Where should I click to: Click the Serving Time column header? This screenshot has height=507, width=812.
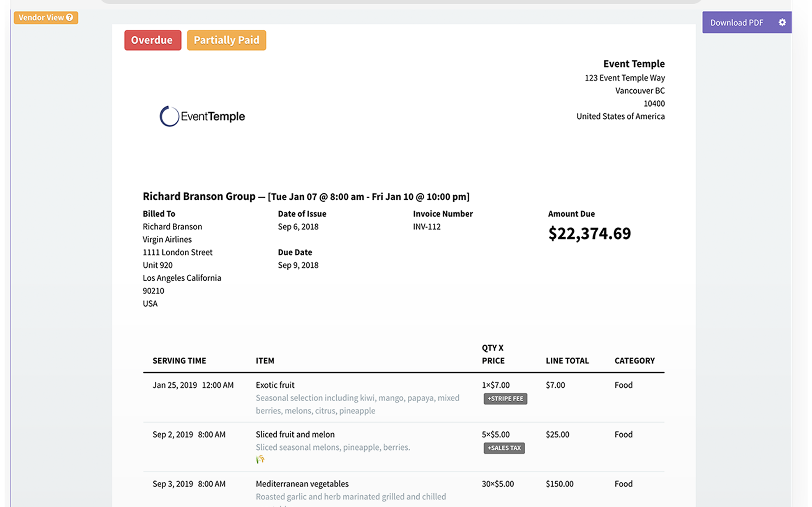(x=179, y=361)
